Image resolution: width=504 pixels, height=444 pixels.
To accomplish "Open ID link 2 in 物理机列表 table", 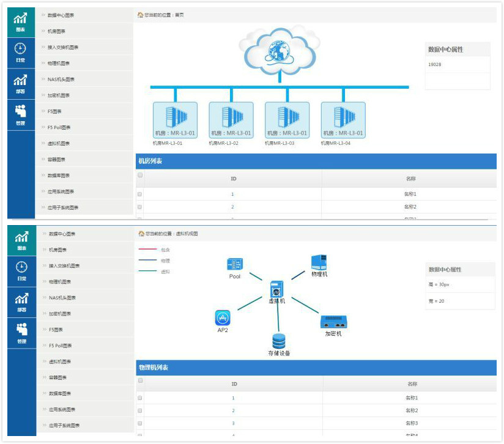I will [234, 410].
